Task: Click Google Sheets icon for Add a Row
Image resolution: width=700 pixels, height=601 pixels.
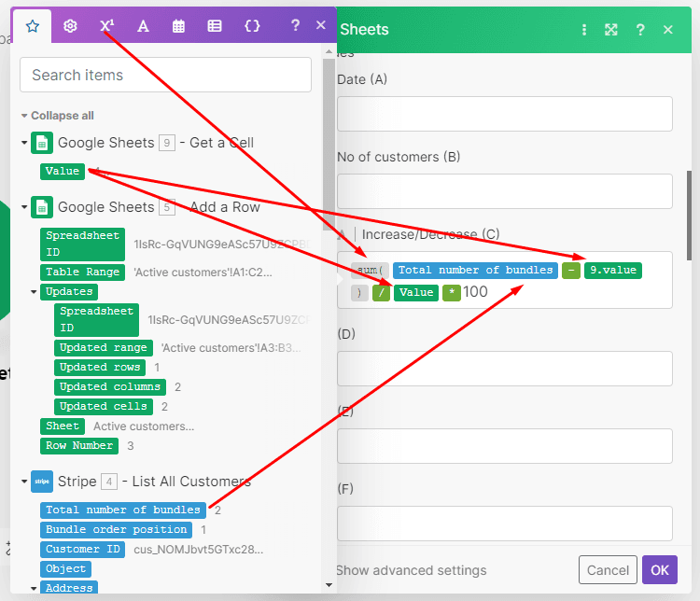Action: click(x=42, y=207)
